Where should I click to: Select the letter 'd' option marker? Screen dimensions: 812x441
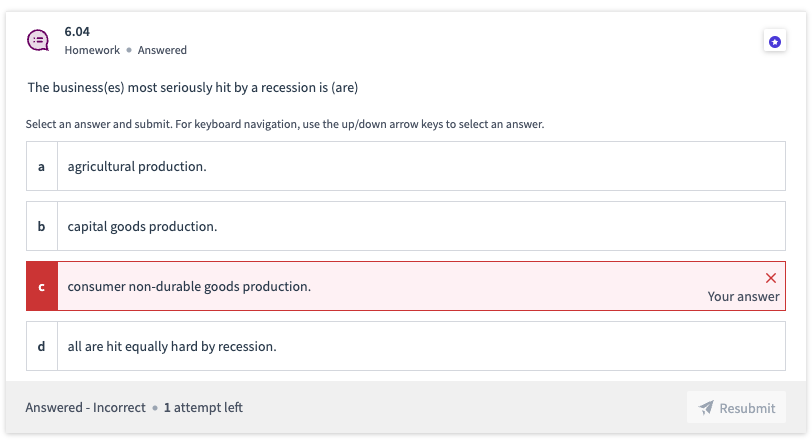click(41, 346)
